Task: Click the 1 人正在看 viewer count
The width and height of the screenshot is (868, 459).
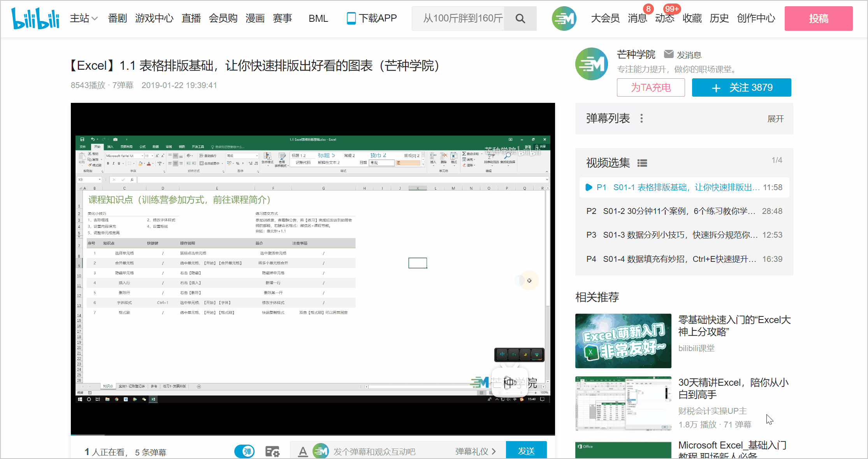Action: [x=106, y=452]
